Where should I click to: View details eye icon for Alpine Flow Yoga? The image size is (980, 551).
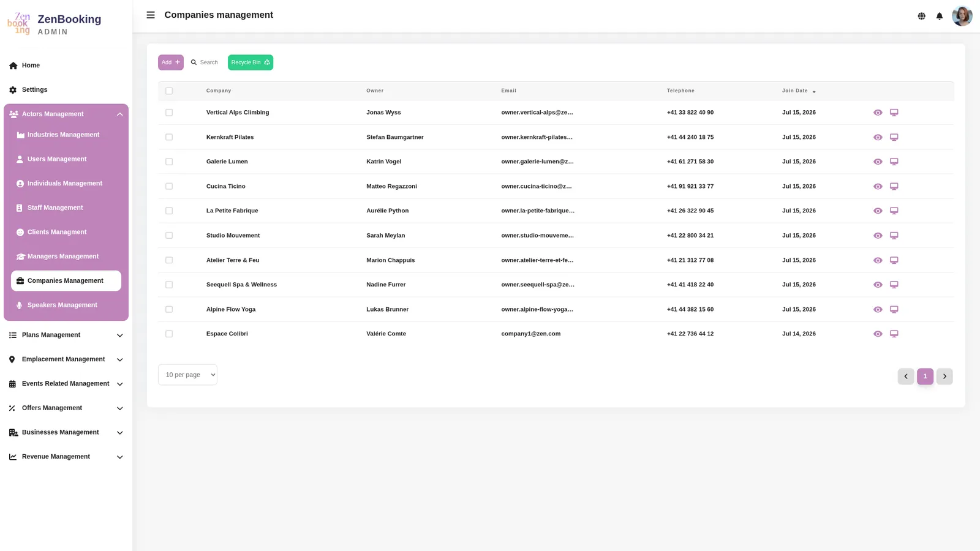(x=878, y=309)
